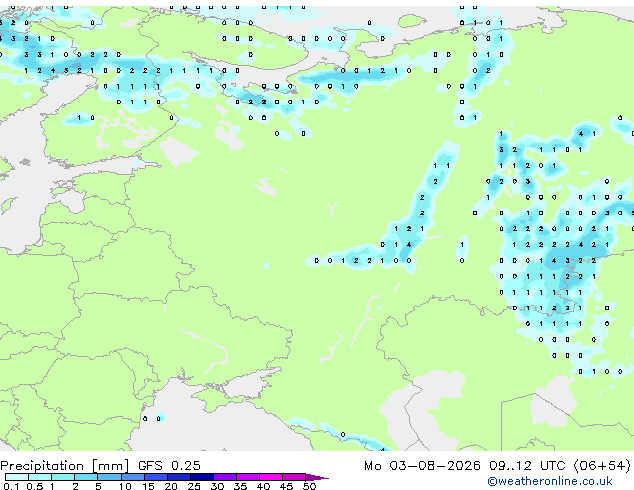Click the 'GFS 0.25' model label
The width and height of the screenshot is (634, 490).
pos(169,466)
